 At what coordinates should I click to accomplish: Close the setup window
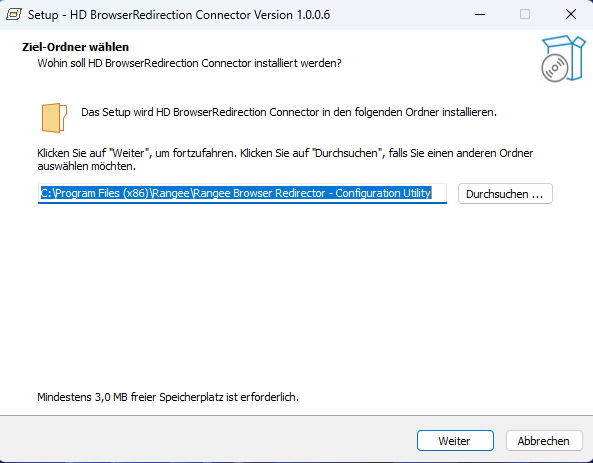click(x=571, y=15)
